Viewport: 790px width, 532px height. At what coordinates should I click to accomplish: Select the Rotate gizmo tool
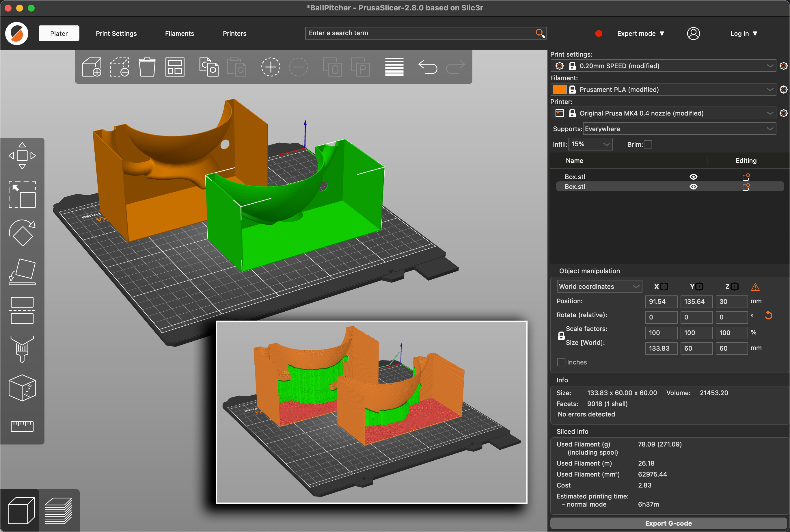22,233
